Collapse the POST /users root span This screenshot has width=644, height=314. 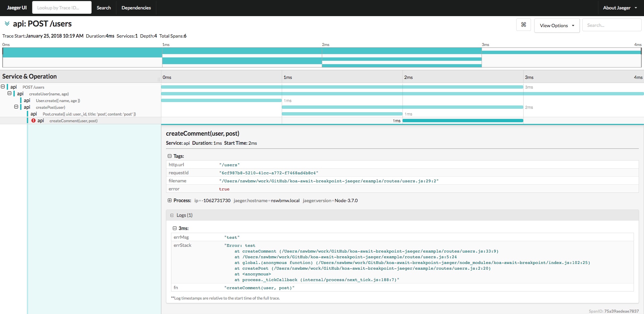click(x=3, y=87)
